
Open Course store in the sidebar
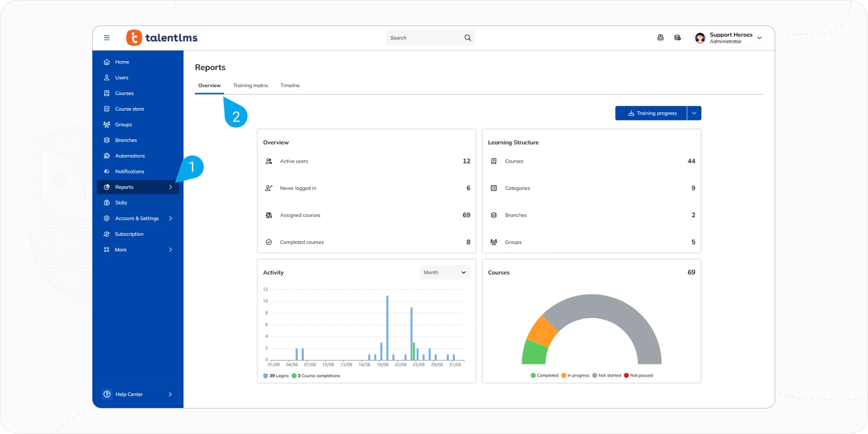coord(138,109)
